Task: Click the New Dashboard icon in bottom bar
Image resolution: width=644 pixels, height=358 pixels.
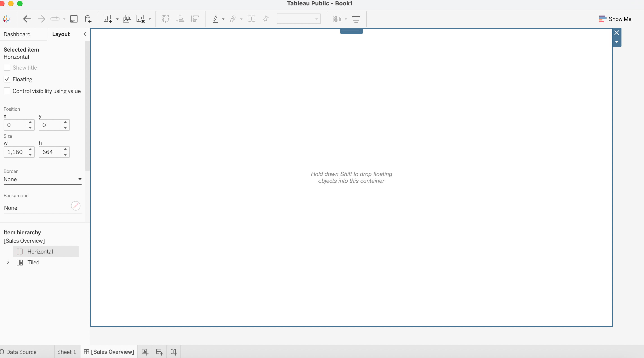Action: (x=159, y=352)
